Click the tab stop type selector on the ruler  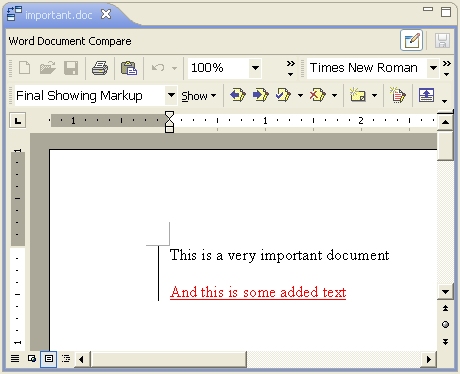point(18,121)
